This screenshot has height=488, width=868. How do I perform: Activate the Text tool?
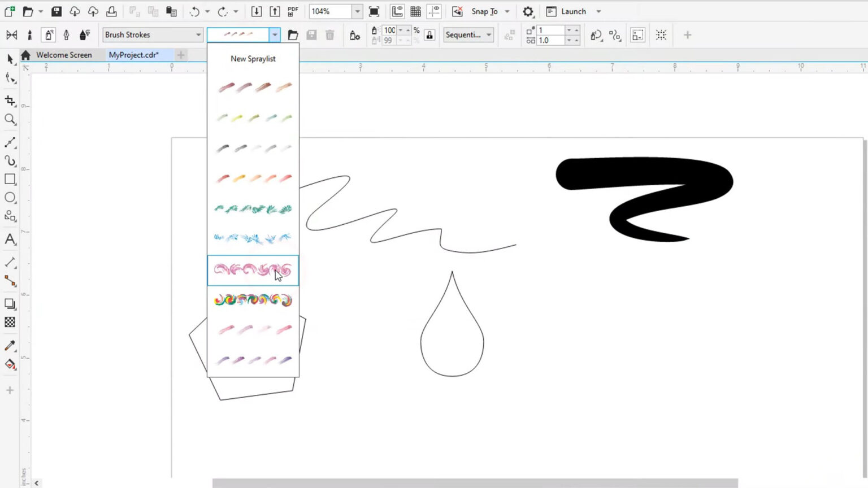(10, 239)
